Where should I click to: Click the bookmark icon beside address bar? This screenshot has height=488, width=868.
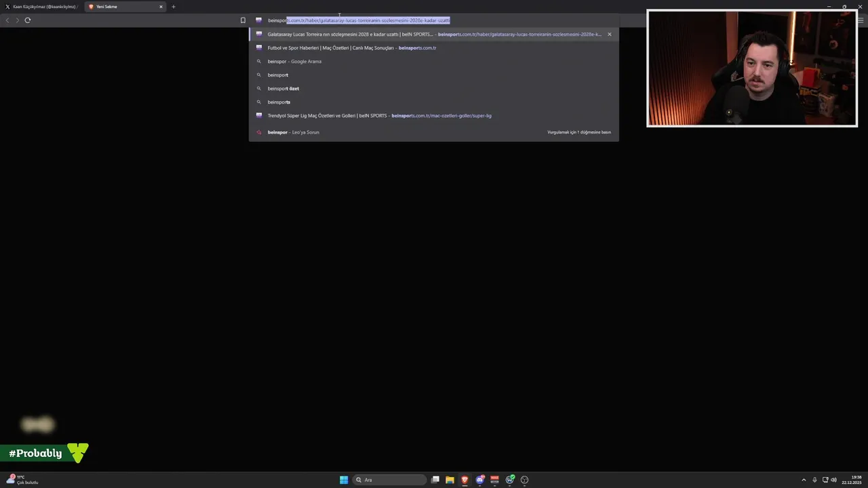pyautogui.click(x=243, y=20)
